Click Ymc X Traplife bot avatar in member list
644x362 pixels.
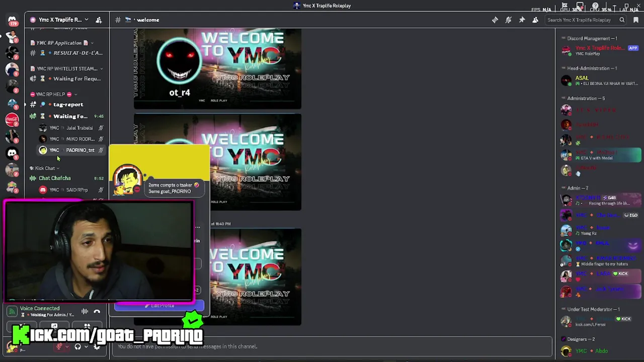[x=567, y=50]
